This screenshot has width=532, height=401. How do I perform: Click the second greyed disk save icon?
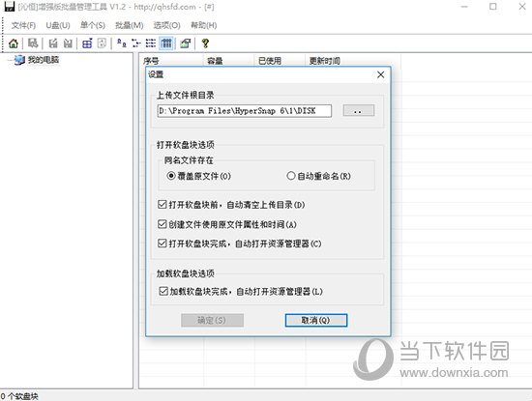[x=68, y=43]
